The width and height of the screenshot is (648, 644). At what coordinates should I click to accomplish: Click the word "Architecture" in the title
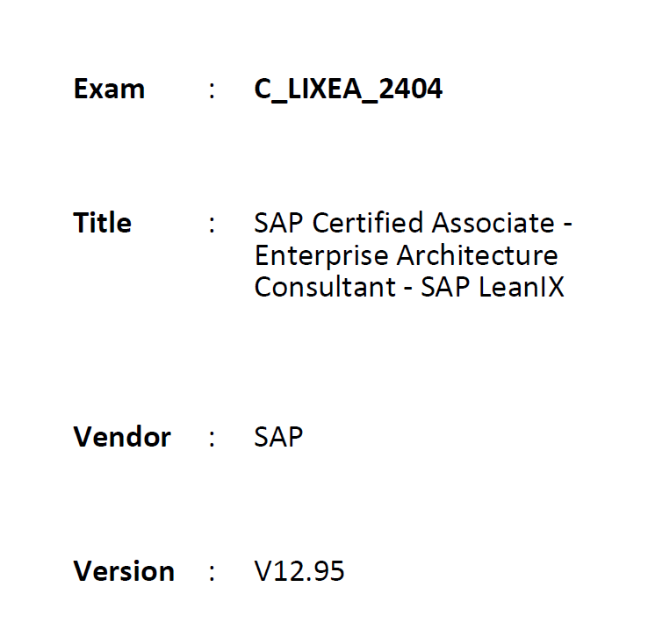point(478,254)
